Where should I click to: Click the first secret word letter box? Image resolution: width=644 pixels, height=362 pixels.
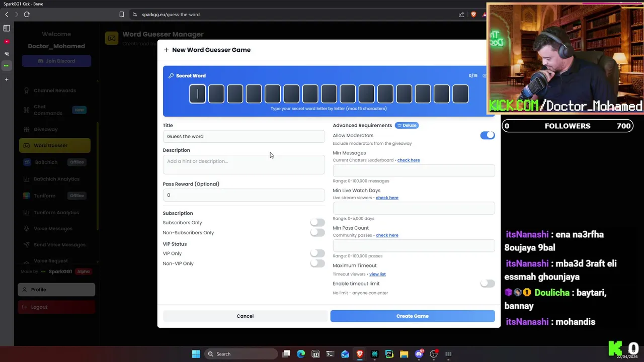click(198, 94)
